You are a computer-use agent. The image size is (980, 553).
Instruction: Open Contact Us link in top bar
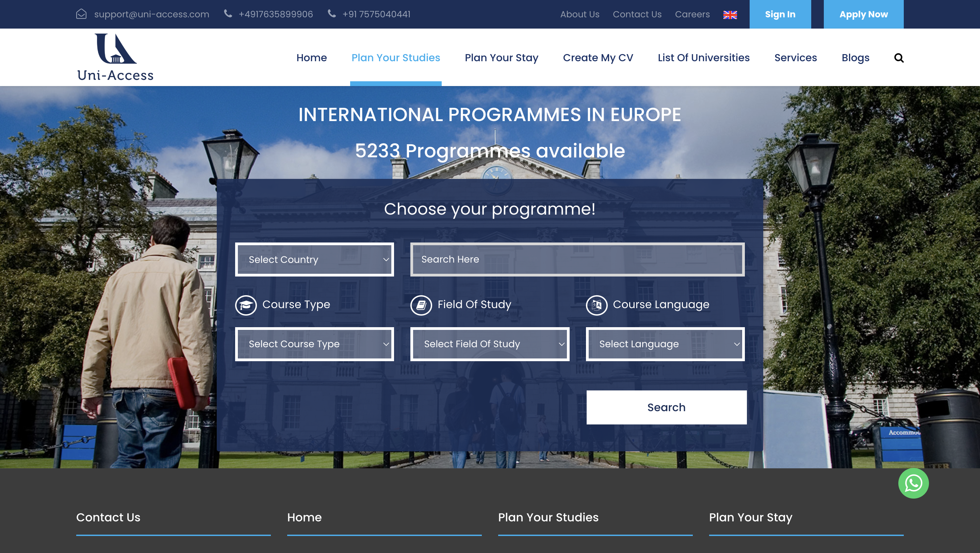637,14
